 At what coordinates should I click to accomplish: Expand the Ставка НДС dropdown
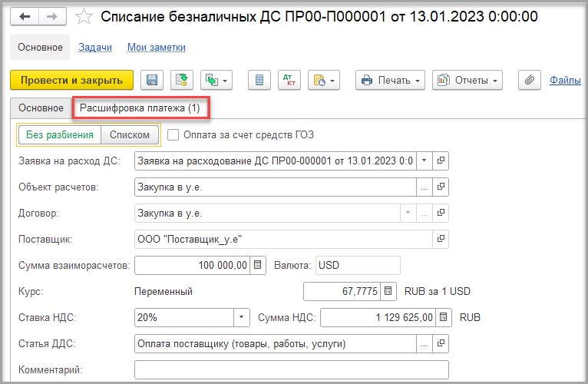[242, 317]
